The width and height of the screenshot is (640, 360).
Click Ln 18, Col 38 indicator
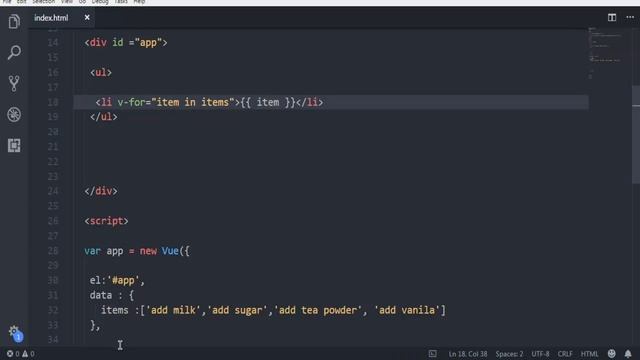468,354
